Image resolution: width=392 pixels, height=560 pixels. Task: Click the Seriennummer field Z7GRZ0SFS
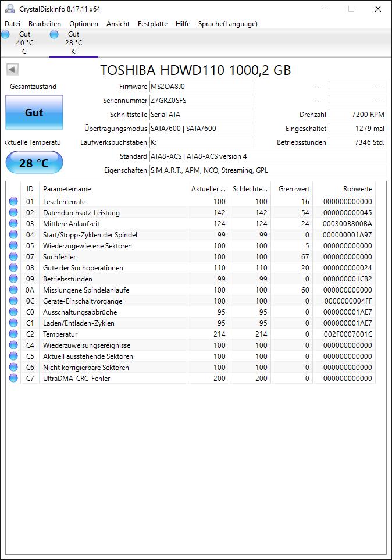pyautogui.click(x=202, y=101)
